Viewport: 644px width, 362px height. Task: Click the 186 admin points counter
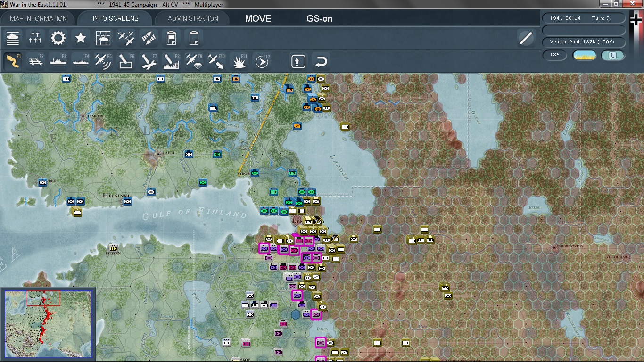point(555,55)
